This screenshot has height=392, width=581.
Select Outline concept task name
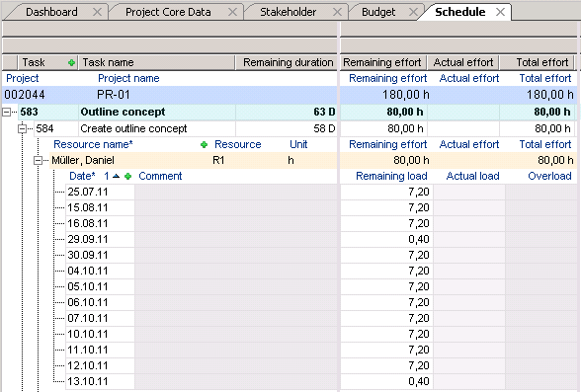pos(123,112)
